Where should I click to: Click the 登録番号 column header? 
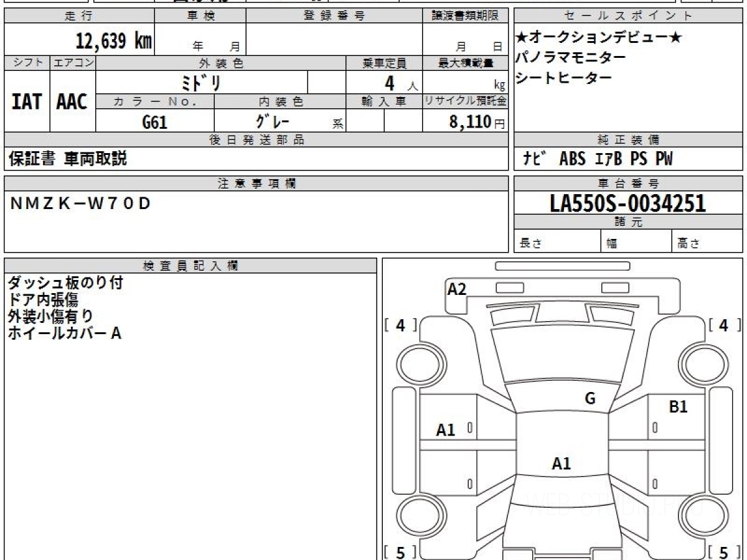[x=334, y=16]
